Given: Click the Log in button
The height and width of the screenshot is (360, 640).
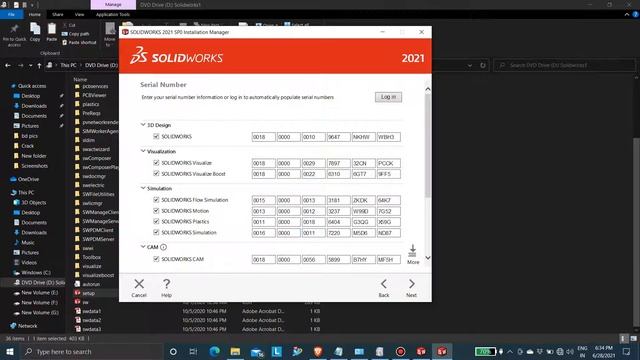Looking at the screenshot, I should click(x=388, y=97).
